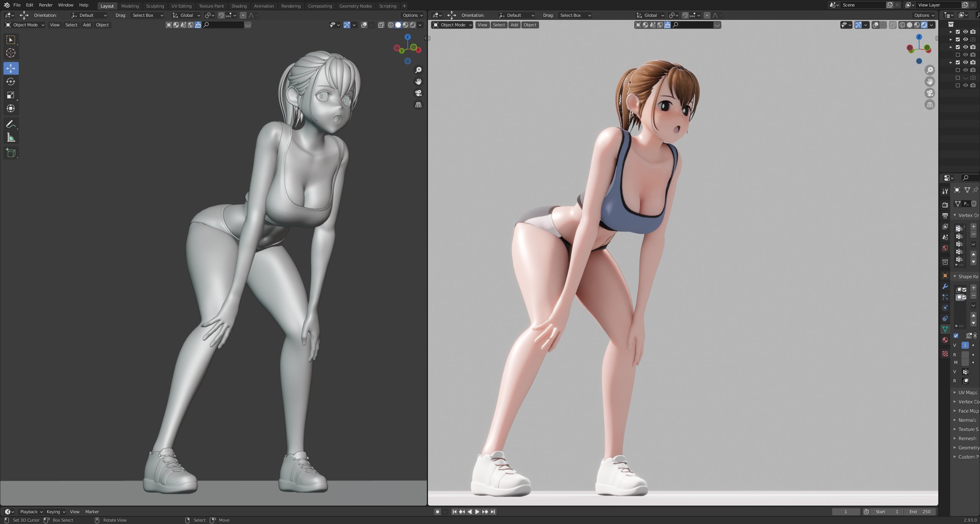Image resolution: width=980 pixels, height=524 pixels.
Task: Click camera view icon in right viewport
Action: click(x=929, y=93)
